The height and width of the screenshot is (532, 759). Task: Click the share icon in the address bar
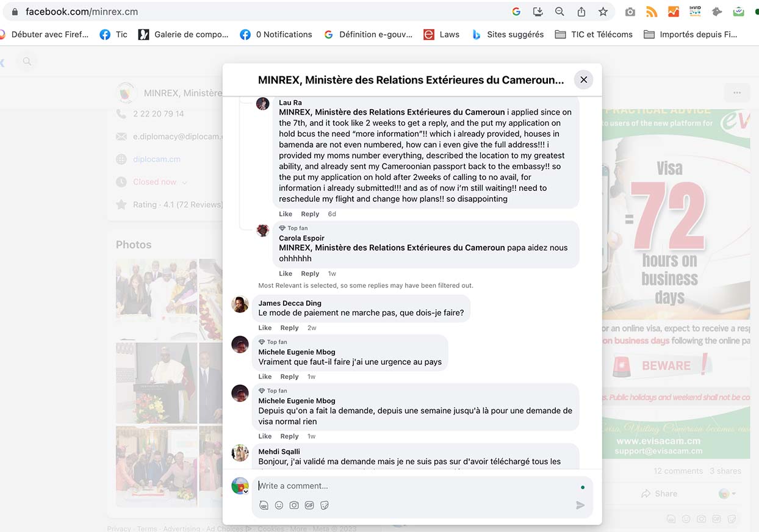pyautogui.click(x=581, y=12)
